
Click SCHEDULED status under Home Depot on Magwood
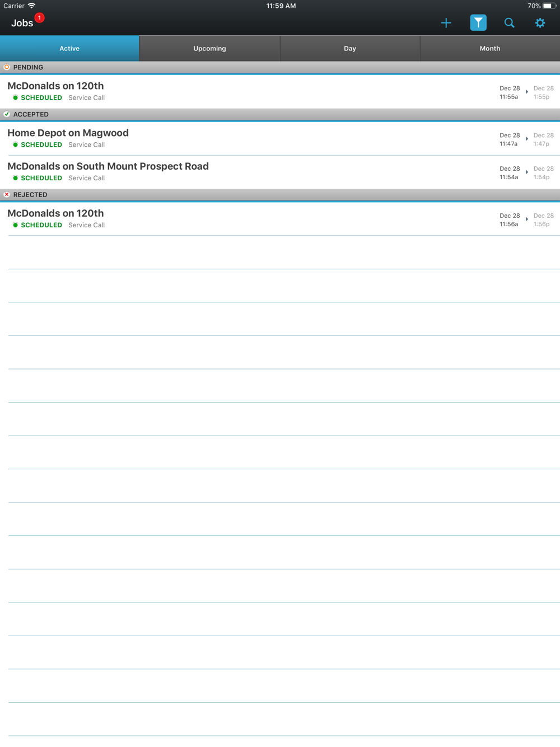point(41,145)
